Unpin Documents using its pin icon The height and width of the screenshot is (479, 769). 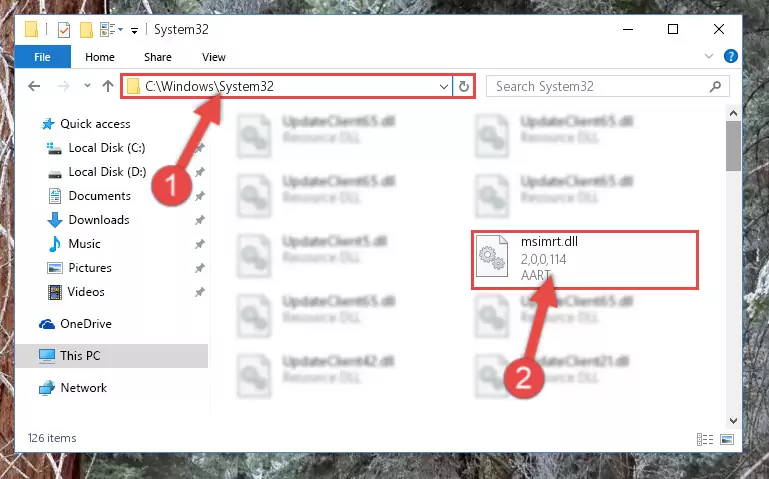click(200, 196)
